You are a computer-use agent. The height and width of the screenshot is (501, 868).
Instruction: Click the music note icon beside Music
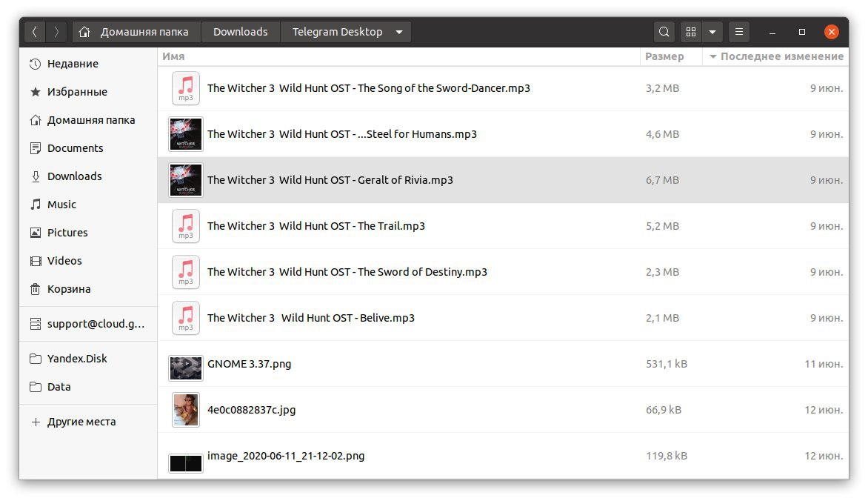click(36, 205)
